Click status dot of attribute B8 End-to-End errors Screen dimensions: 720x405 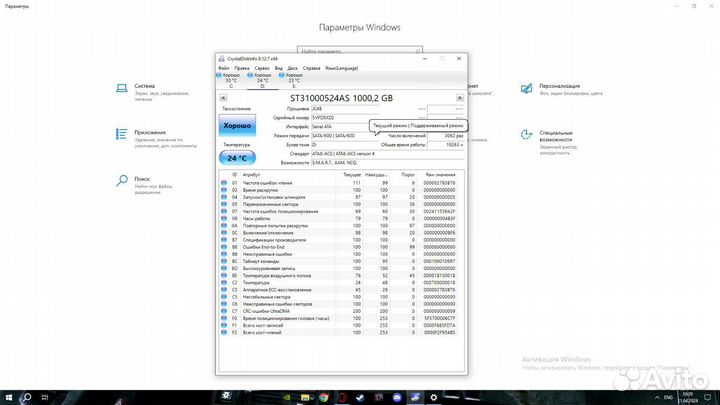(224, 247)
